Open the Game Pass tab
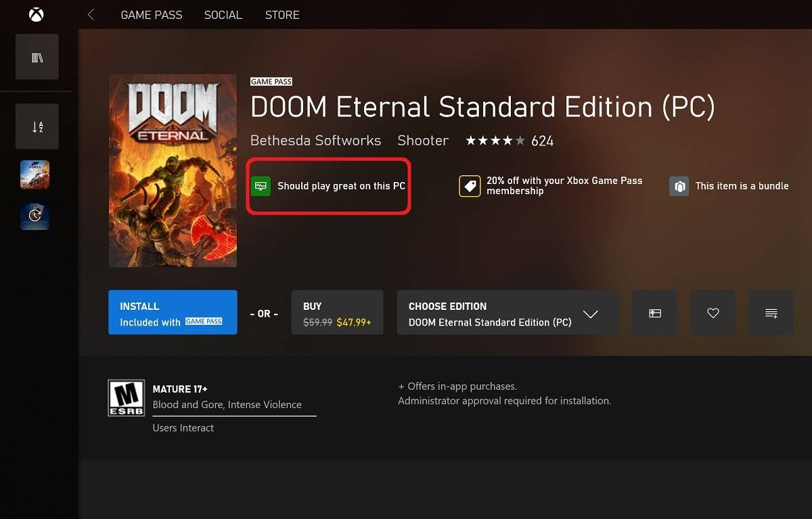The width and height of the screenshot is (812, 519). (x=151, y=15)
